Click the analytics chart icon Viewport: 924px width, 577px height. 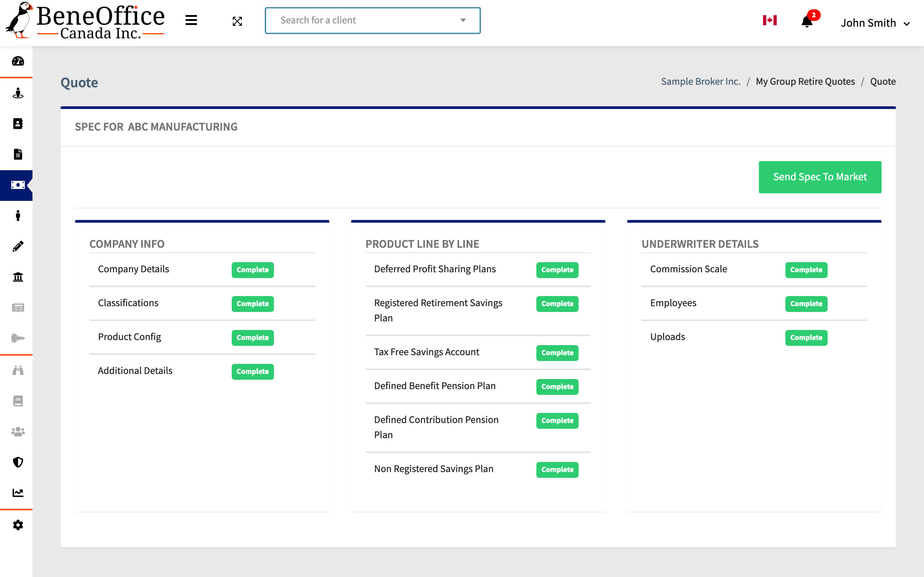pos(18,493)
